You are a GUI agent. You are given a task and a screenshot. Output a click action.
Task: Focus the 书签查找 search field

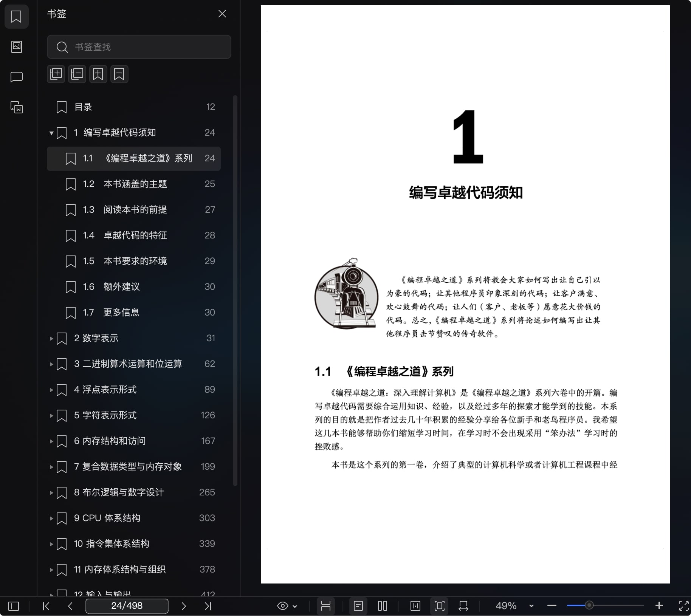tap(139, 47)
